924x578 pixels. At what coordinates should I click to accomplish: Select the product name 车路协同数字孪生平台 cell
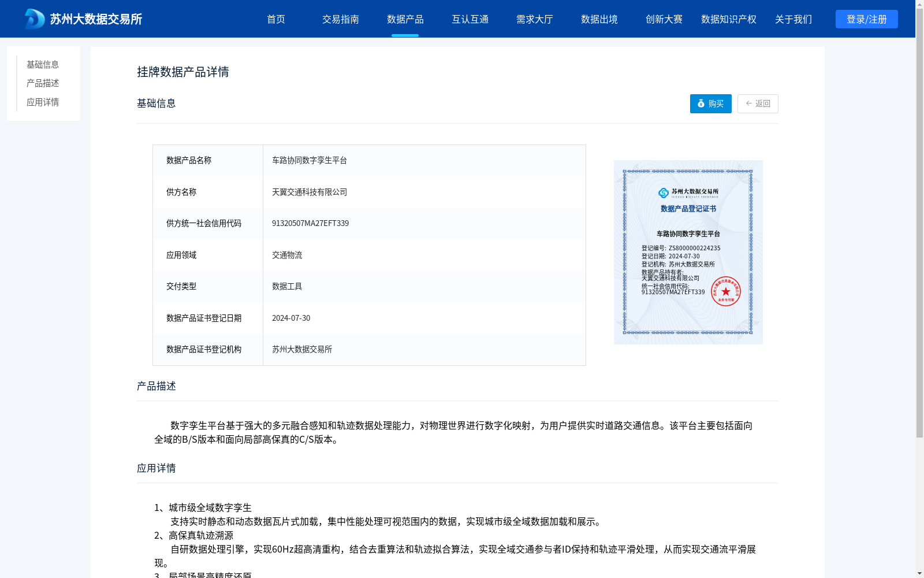pos(424,161)
